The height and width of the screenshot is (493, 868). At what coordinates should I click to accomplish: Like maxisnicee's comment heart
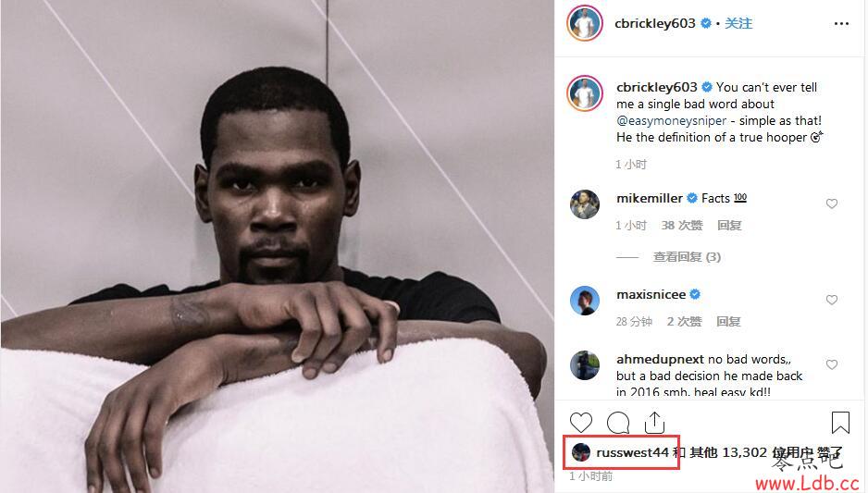point(832,300)
